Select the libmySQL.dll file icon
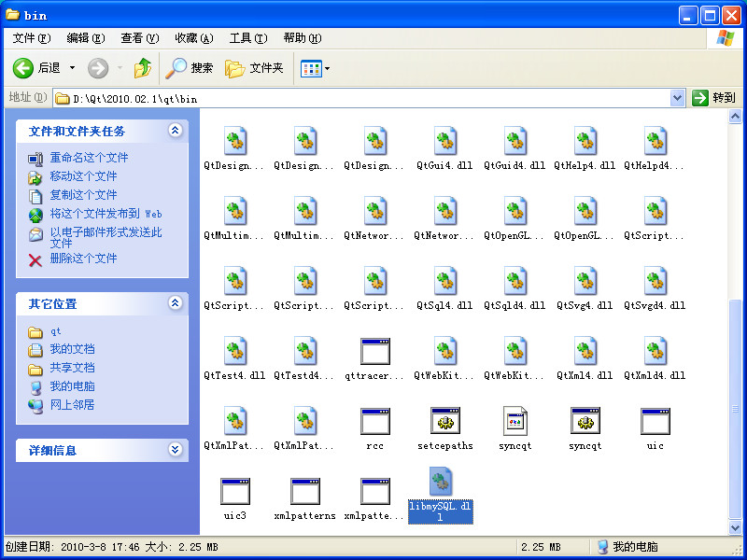 441,482
